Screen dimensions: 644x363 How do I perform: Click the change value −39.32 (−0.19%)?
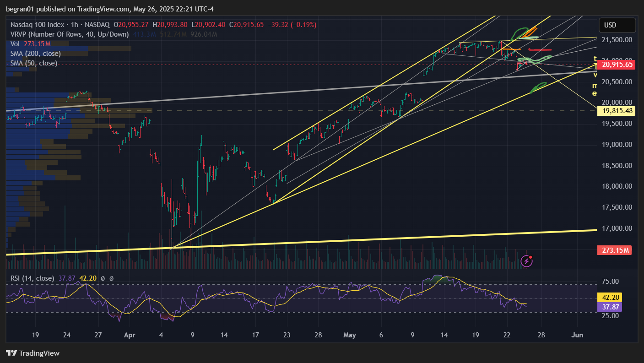click(292, 24)
